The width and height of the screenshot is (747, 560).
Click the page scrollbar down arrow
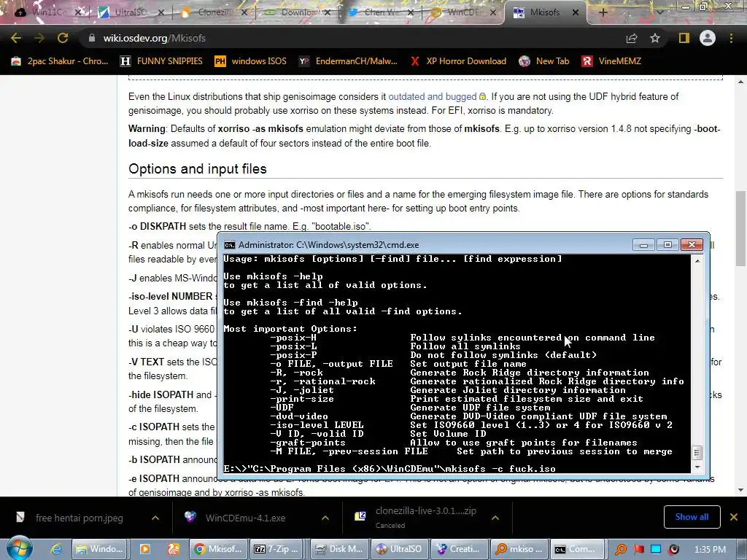(x=741, y=490)
